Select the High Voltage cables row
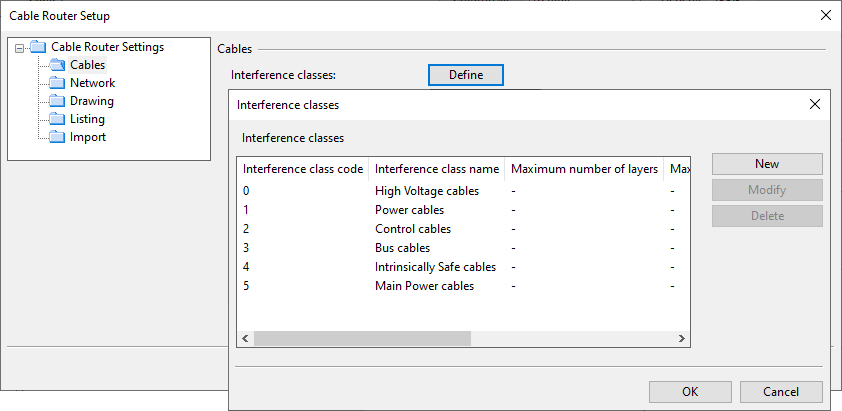This screenshot has width=842, height=411. coord(426,191)
